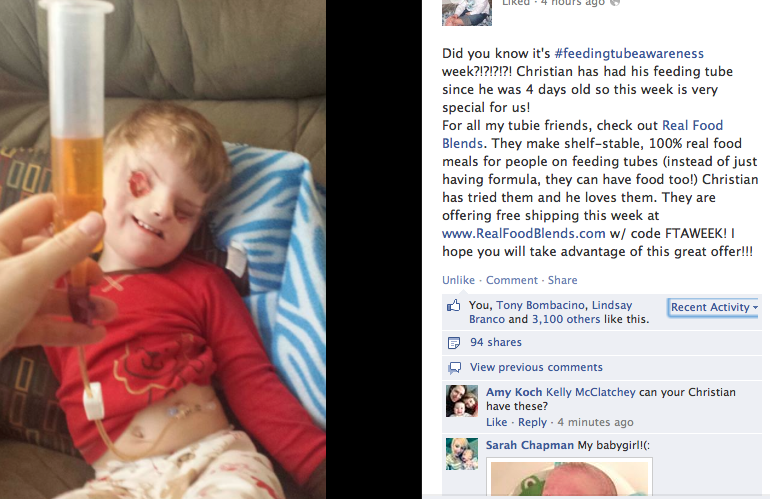This screenshot has width=770, height=499.
Task: Open Tony Bombacino's profile
Action: pyautogui.click(x=540, y=305)
